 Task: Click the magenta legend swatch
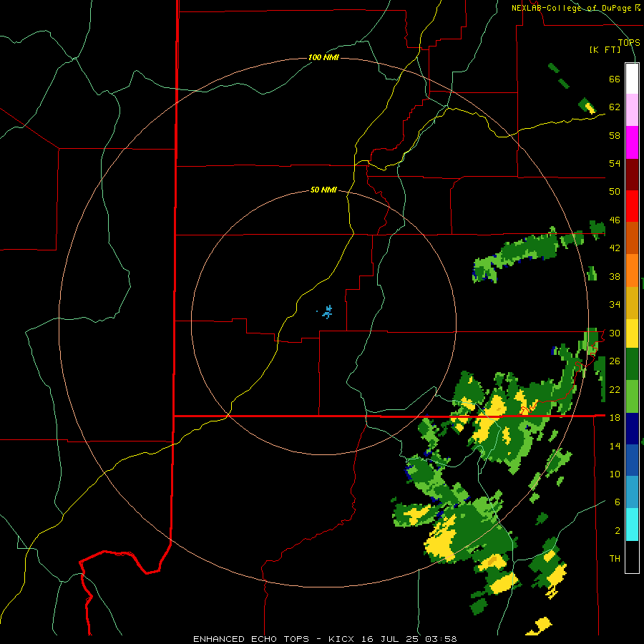point(632,142)
